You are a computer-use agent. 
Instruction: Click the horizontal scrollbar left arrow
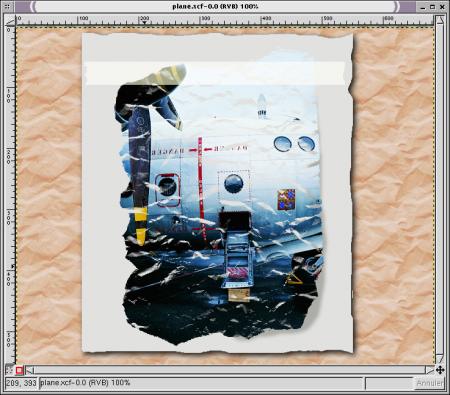click(x=30, y=370)
